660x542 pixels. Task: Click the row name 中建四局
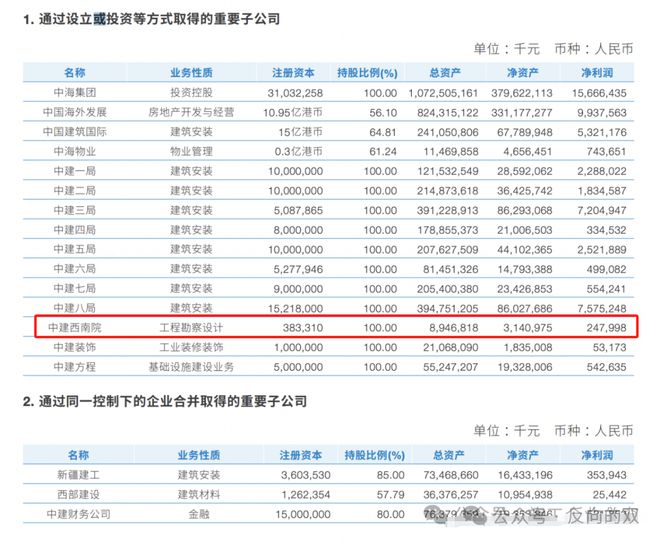(x=75, y=230)
